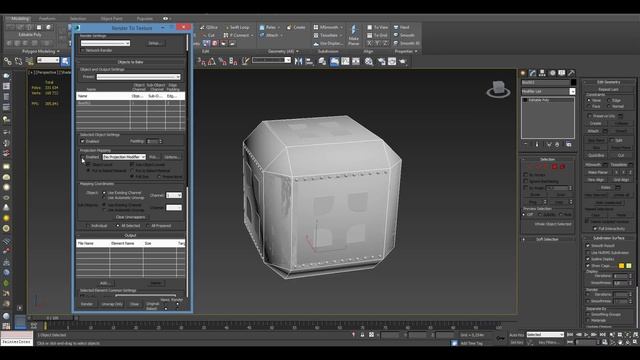The image size is (640, 360).
Task: Click the Select and Link tool
Action: pyautogui.click(x=8, y=61)
